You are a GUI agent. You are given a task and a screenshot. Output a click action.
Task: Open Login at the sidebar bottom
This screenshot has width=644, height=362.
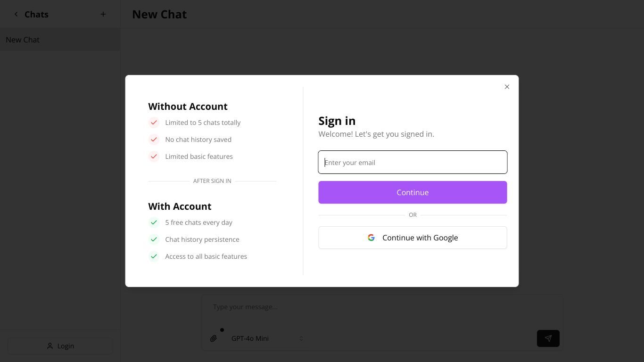(x=60, y=346)
